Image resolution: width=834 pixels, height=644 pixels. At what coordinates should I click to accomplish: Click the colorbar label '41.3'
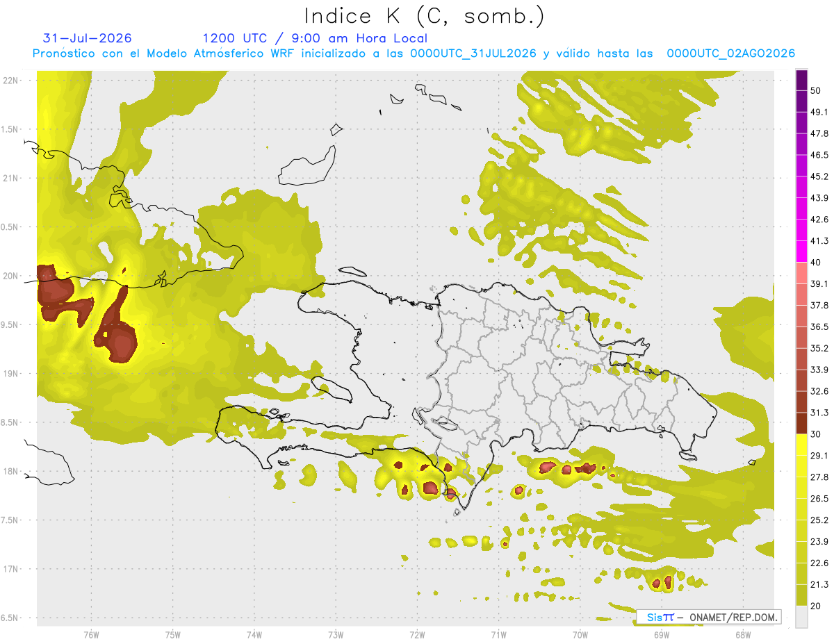click(x=819, y=241)
